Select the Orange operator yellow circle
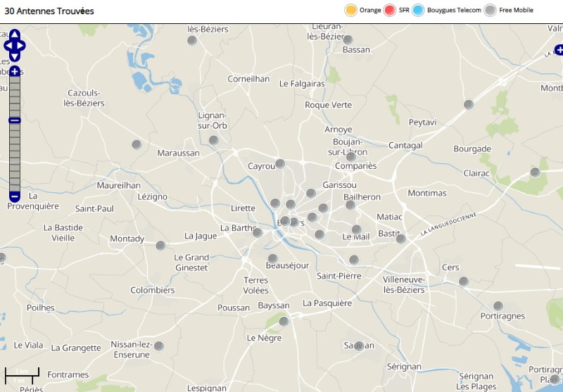This screenshot has width=563, height=392. 350,10
